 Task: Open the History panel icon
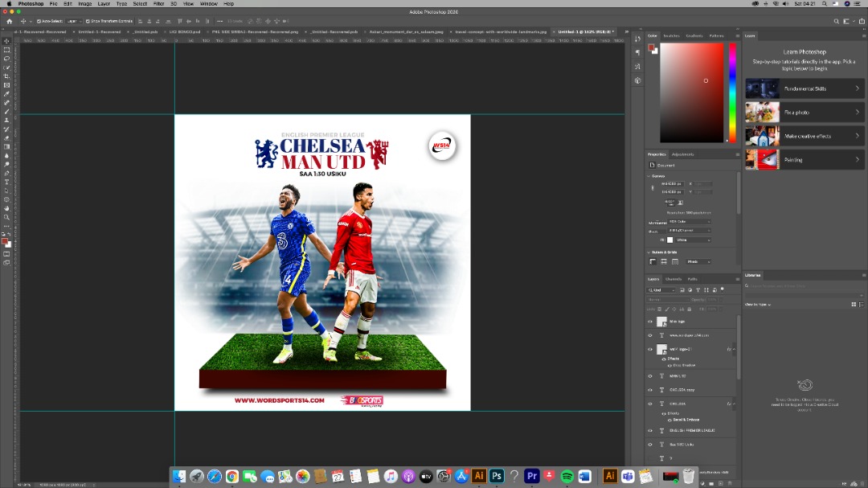pos(637,39)
